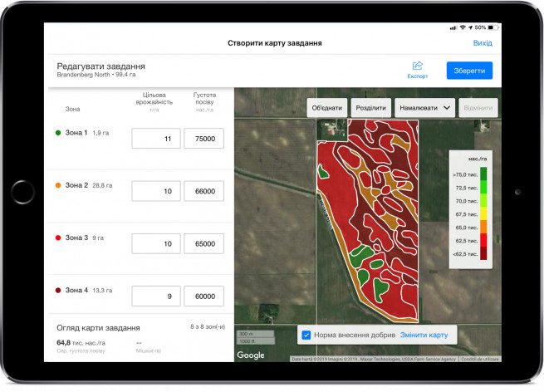Click the dark green >75,0 тис. legend swatch
Viewport: 544px width, 392px height.
[483, 174]
